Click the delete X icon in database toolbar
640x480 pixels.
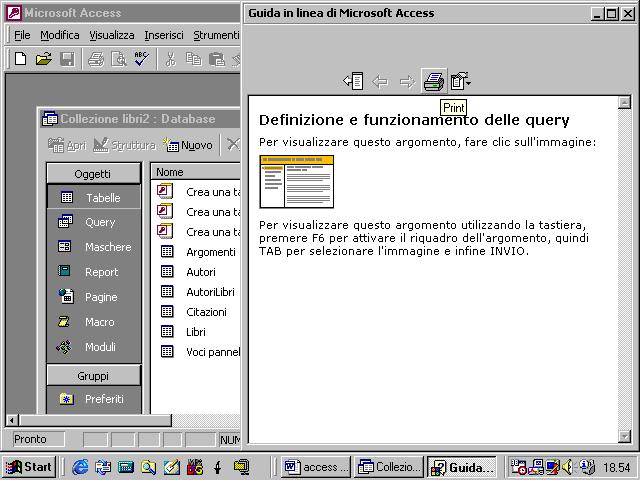(x=233, y=144)
